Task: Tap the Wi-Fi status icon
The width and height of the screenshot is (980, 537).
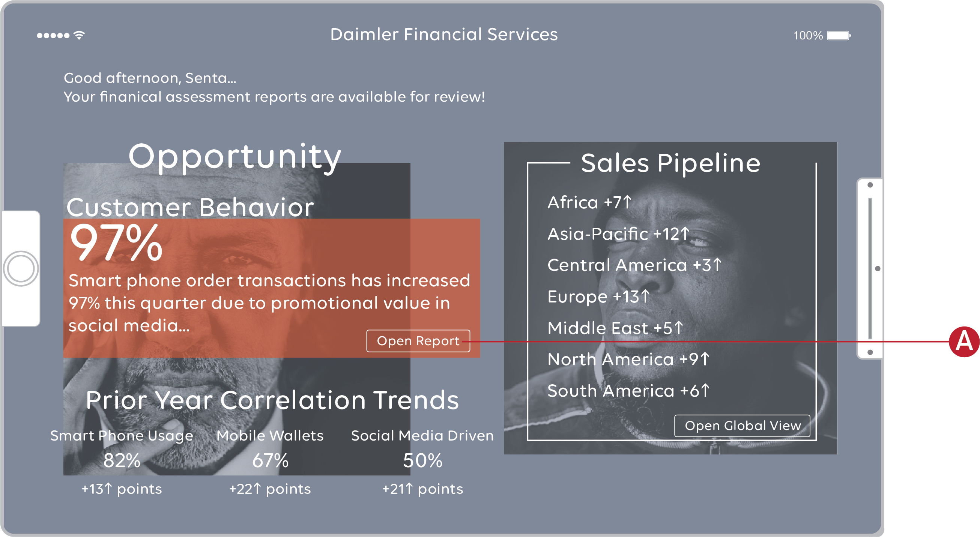Action: pos(79,35)
